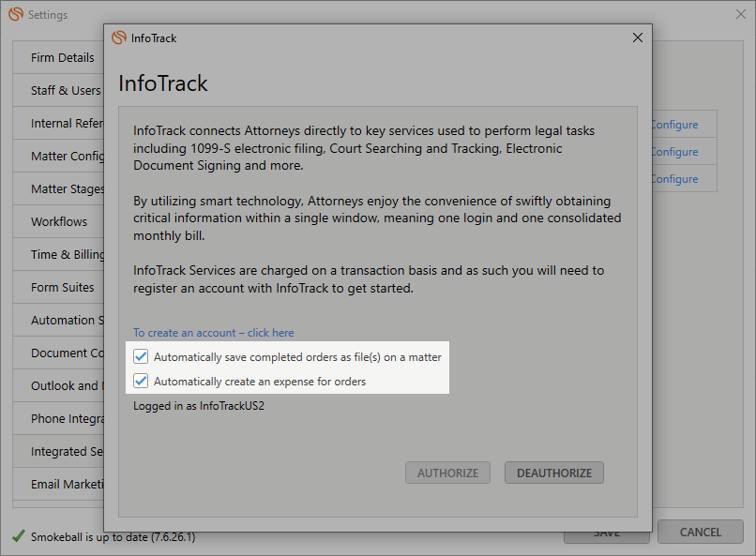This screenshot has width=756, height=556.
Task: Open the Time & Billing tab
Action: [x=68, y=255]
